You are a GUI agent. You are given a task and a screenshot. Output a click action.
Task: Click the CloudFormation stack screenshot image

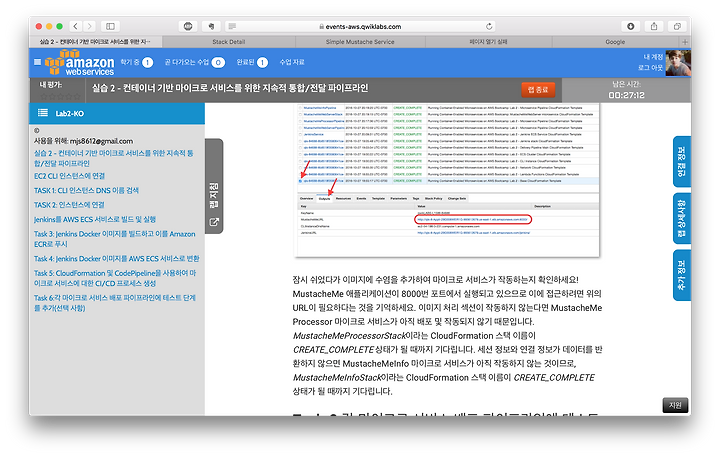tap(447, 180)
